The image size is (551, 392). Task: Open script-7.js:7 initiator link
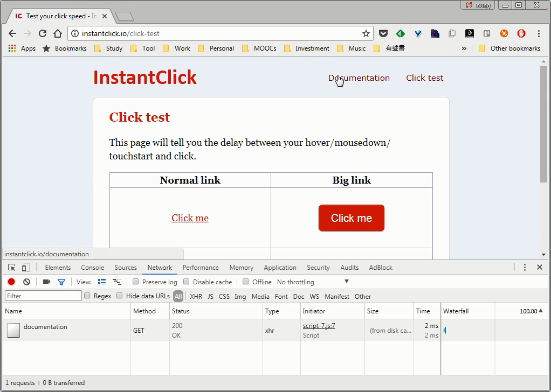point(319,326)
